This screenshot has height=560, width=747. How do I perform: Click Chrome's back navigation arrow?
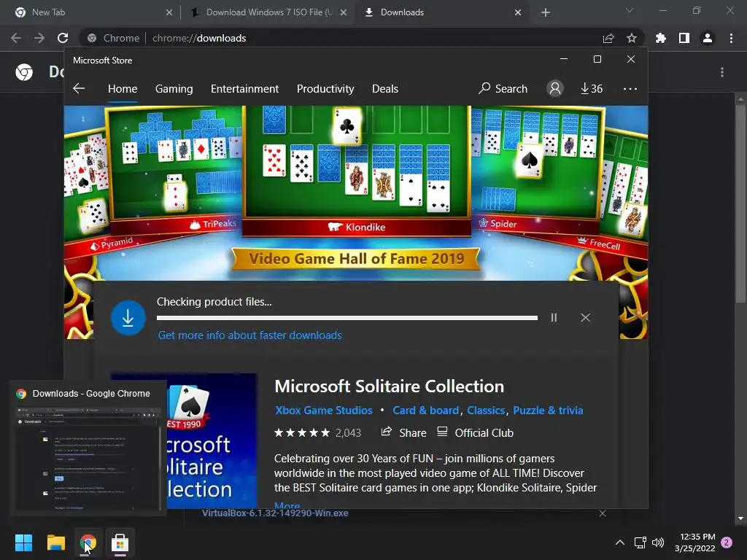(x=16, y=38)
